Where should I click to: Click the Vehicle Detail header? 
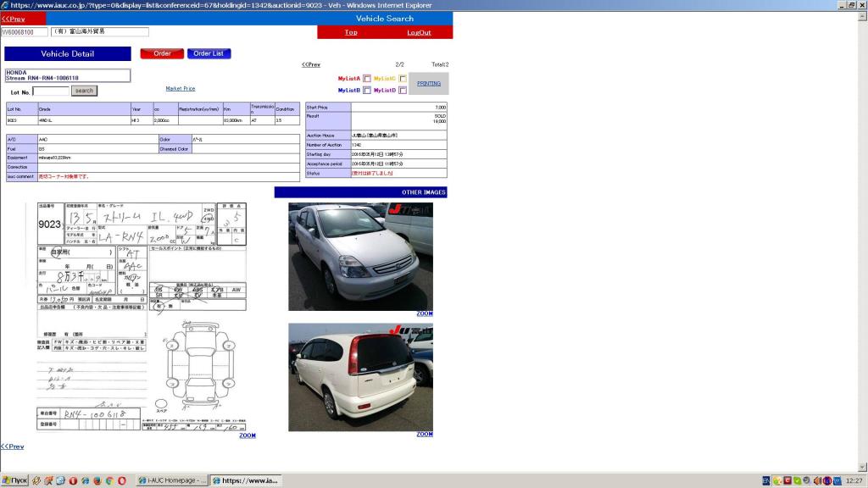click(x=68, y=53)
